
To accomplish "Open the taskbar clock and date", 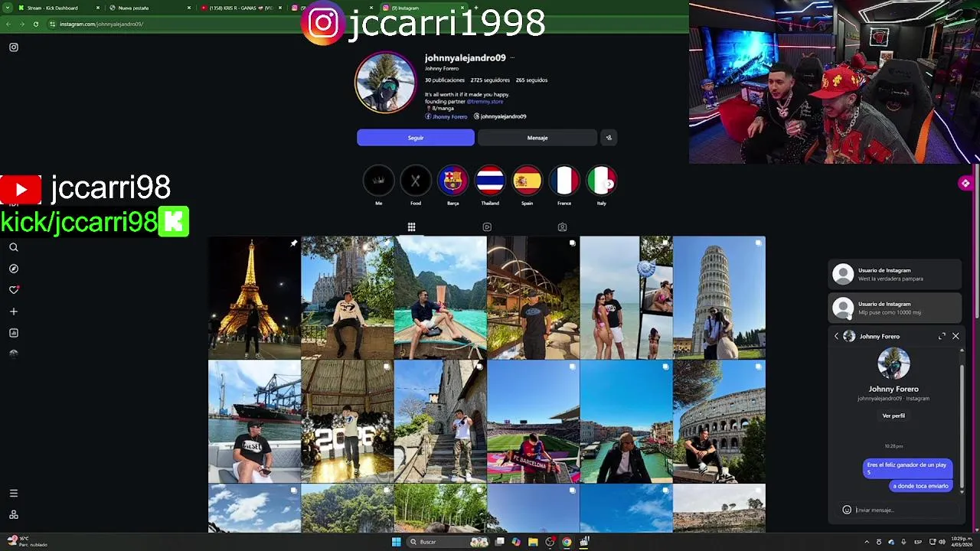I will coord(961,542).
